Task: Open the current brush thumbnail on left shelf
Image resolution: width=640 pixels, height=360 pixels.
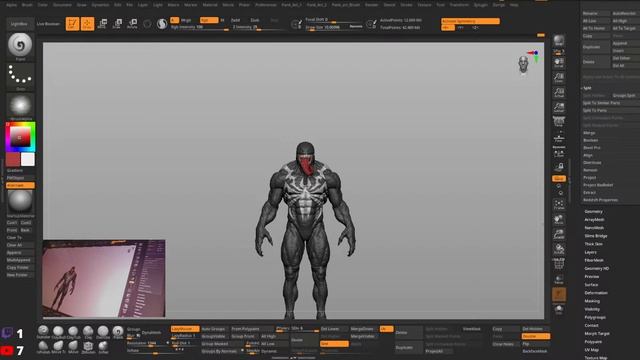Action: click(x=20, y=46)
